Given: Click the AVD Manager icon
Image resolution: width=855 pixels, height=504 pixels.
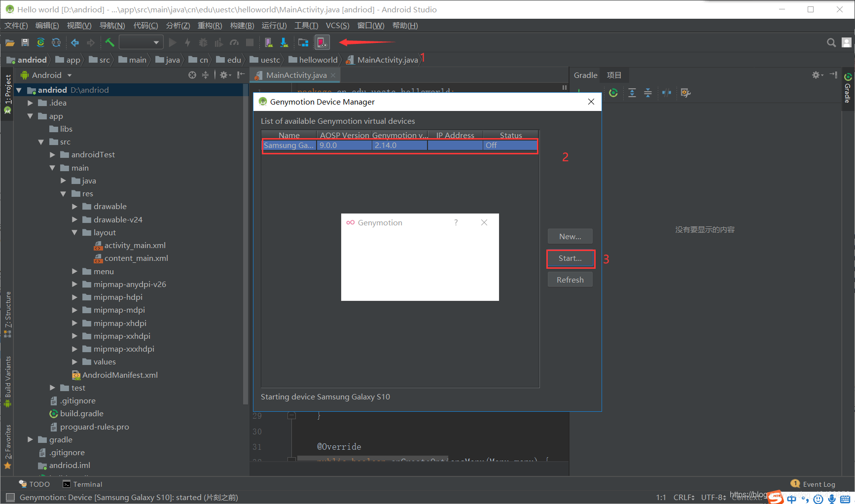Looking at the screenshot, I should (x=268, y=43).
